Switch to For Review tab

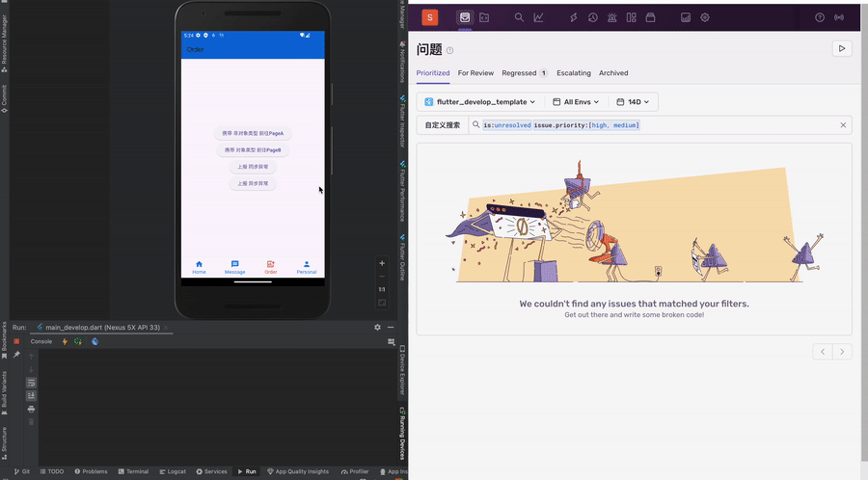pyautogui.click(x=475, y=73)
